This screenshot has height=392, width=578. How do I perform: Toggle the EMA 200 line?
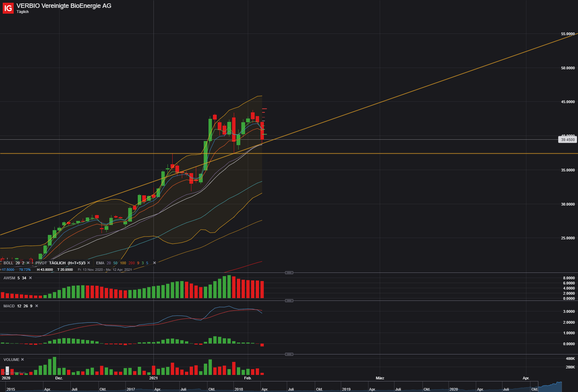(132, 263)
